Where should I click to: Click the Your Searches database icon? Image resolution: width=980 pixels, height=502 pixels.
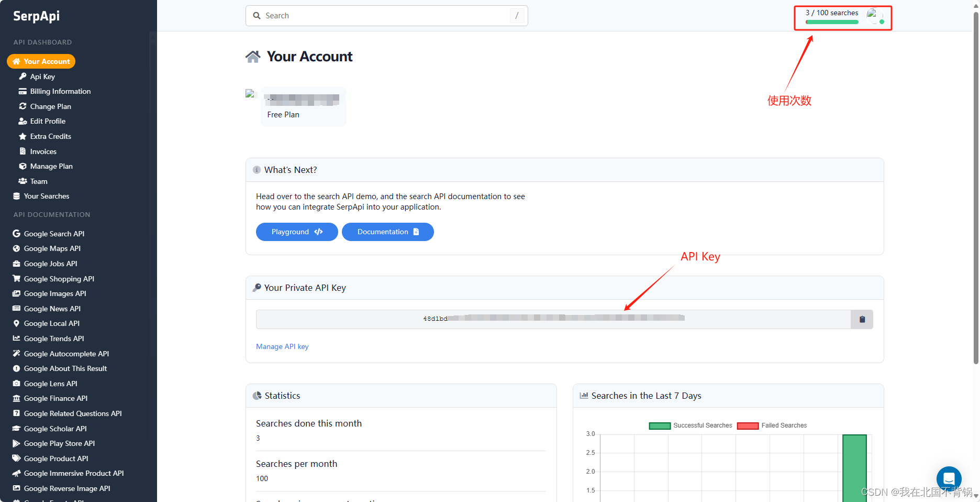[x=16, y=196]
